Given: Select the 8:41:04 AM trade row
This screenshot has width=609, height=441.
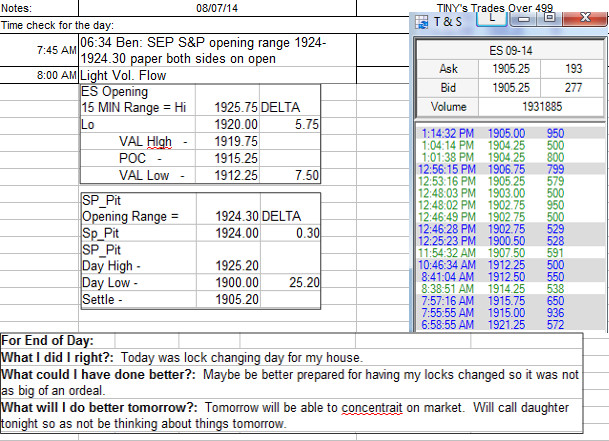Looking at the screenshot, I should [x=510, y=277].
